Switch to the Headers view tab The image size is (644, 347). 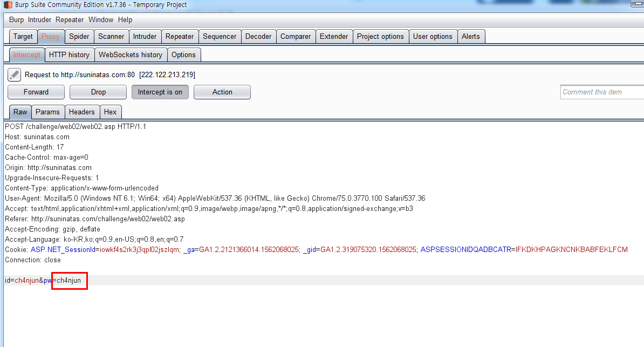point(82,112)
